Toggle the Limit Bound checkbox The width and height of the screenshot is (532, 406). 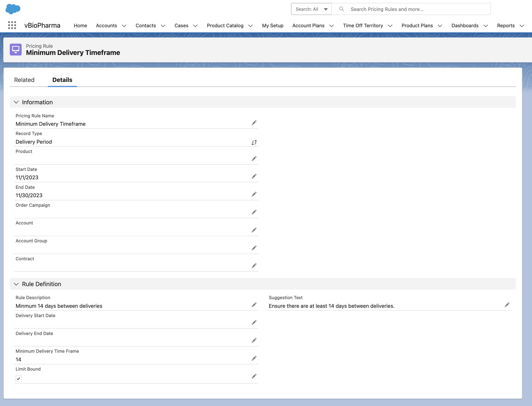19,379
